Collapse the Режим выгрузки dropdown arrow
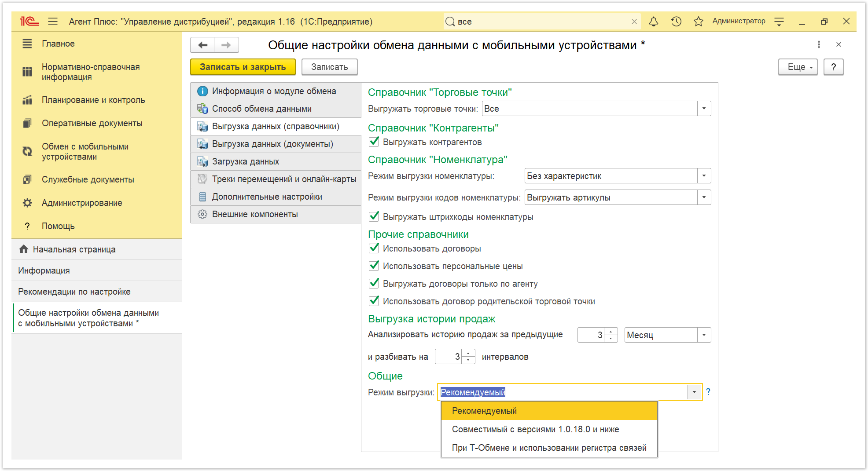The image size is (868, 471). coord(695,392)
